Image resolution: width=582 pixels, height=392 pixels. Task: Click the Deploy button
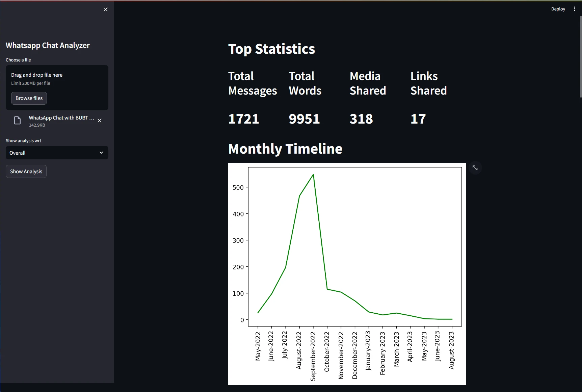[x=558, y=9]
